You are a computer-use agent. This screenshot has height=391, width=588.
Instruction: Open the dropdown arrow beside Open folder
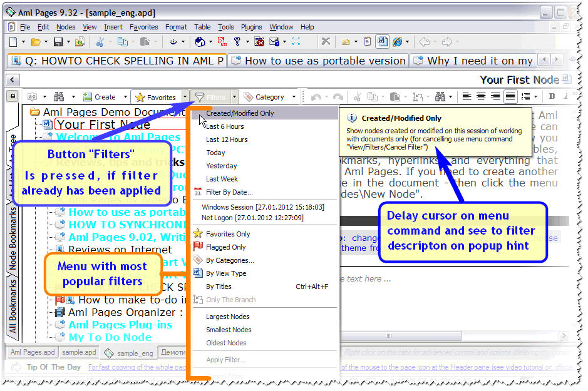[46, 42]
